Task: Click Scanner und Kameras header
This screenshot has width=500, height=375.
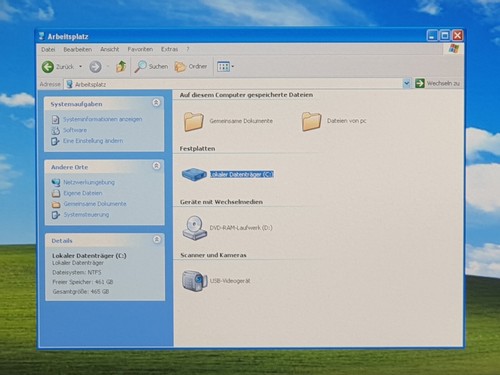Action: 213,255
